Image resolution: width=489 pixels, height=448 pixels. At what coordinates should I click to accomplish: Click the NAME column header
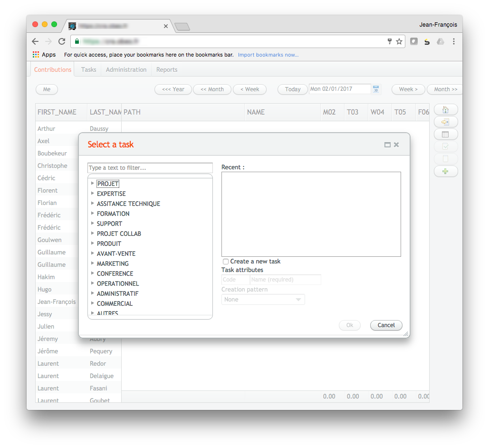pos(283,112)
